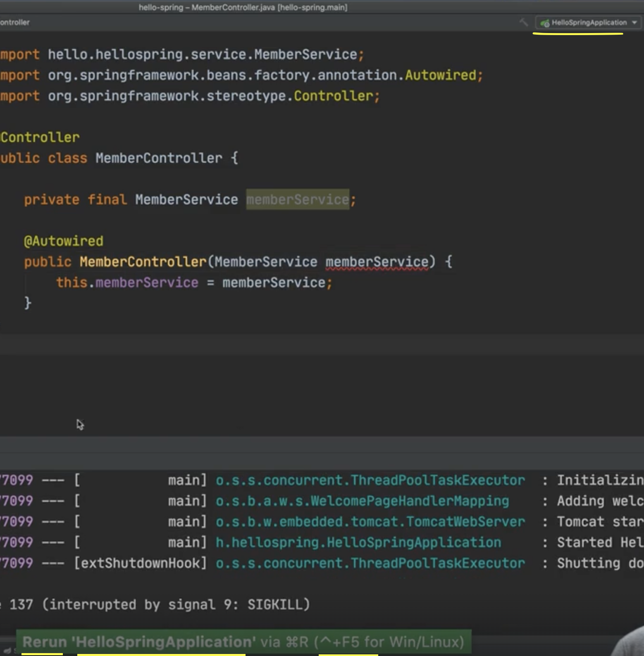This screenshot has width=644, height=656.
Task: Click 'Controller' in the stereotype import line
Action: coord(334,96)
